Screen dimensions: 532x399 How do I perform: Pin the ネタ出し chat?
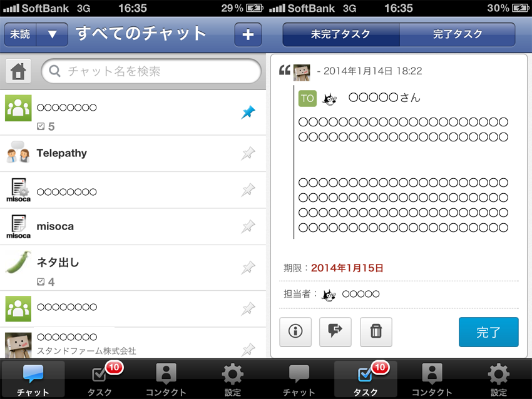[248, 268]
